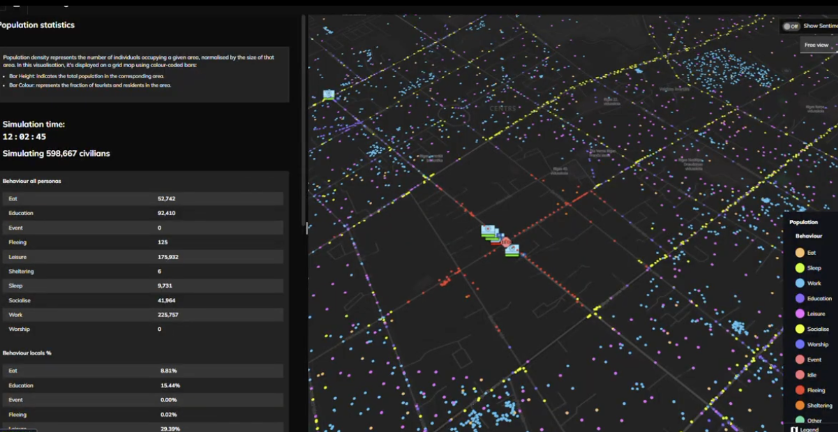The height and width of the screenshot is (432, 838).
Task: Open the Free view dropdown
Action: coord(816,44)
